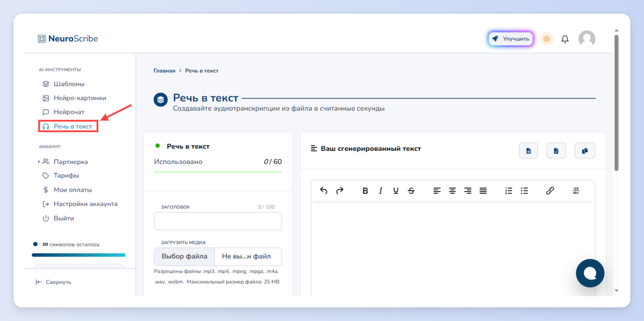Expand the Партнерка submenu arrow
644x321 pixels.
click(39, 162)
